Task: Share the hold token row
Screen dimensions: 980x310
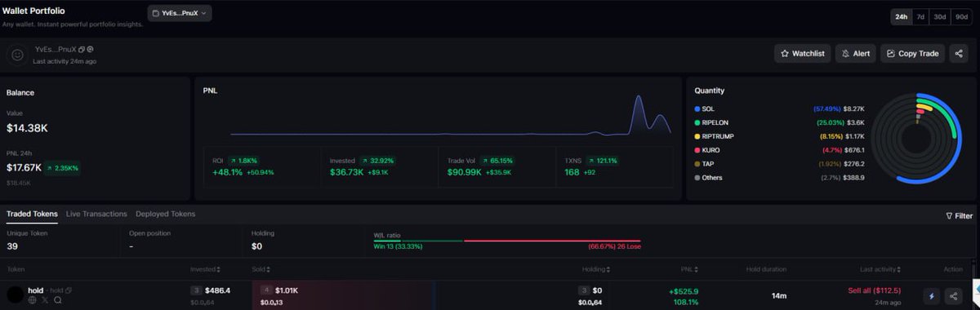Action: (x=954, y=297)
